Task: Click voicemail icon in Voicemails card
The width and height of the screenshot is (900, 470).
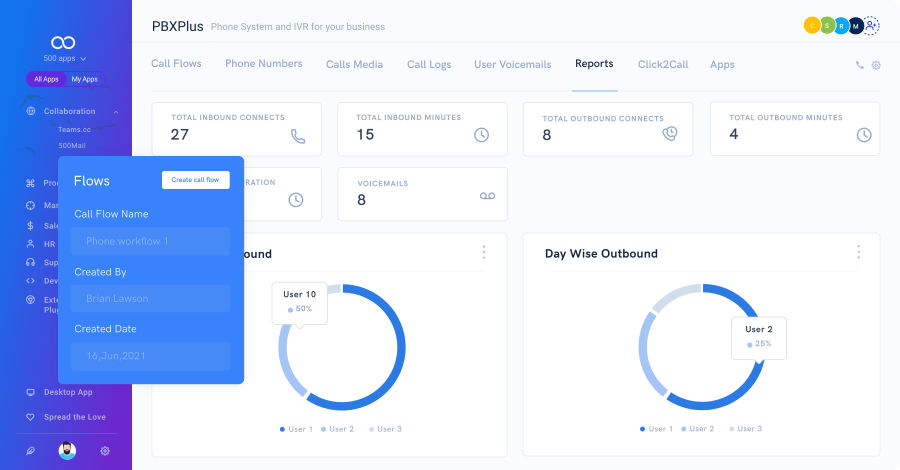Action: coord(487,196)
